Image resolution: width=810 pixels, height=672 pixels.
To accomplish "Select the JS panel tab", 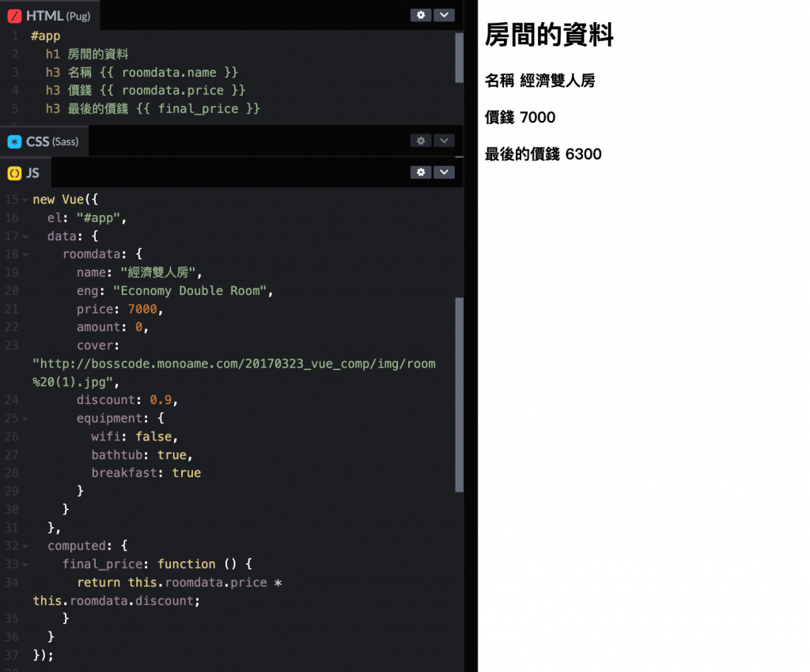I will point(26,173).
